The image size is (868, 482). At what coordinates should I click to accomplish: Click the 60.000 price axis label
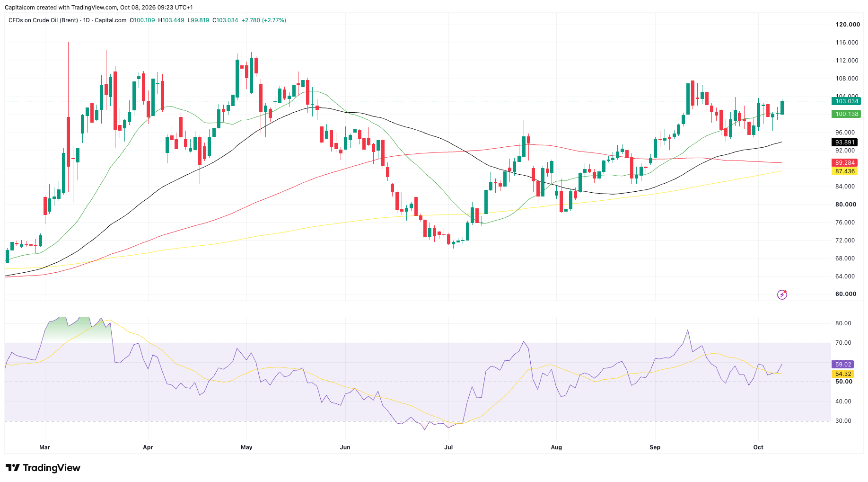pos(846,294)
